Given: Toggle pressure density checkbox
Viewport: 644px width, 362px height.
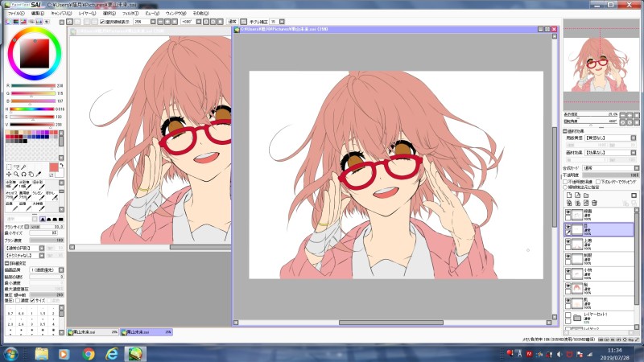Looking at the screenshot, I should pyautogui.click(x=18, y=300).
